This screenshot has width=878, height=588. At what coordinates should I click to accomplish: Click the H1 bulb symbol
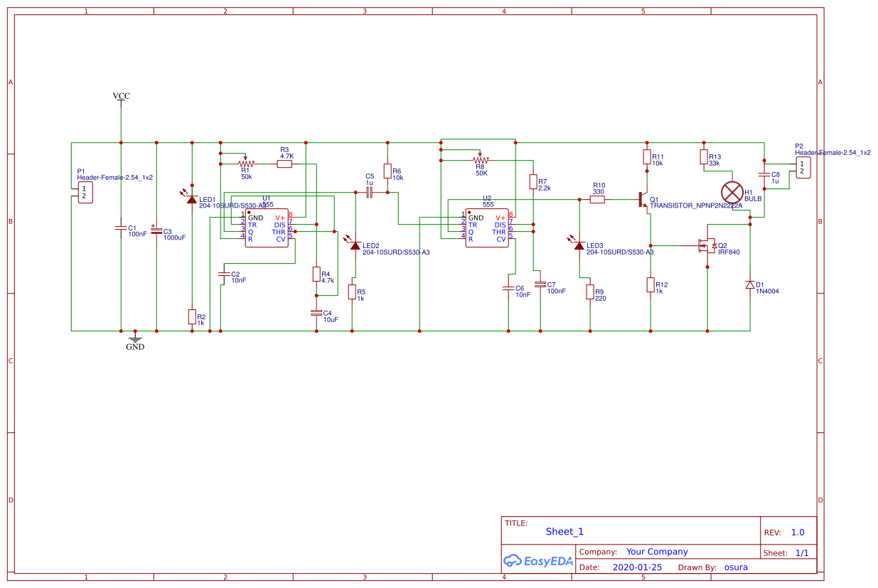tap(732, 193)
